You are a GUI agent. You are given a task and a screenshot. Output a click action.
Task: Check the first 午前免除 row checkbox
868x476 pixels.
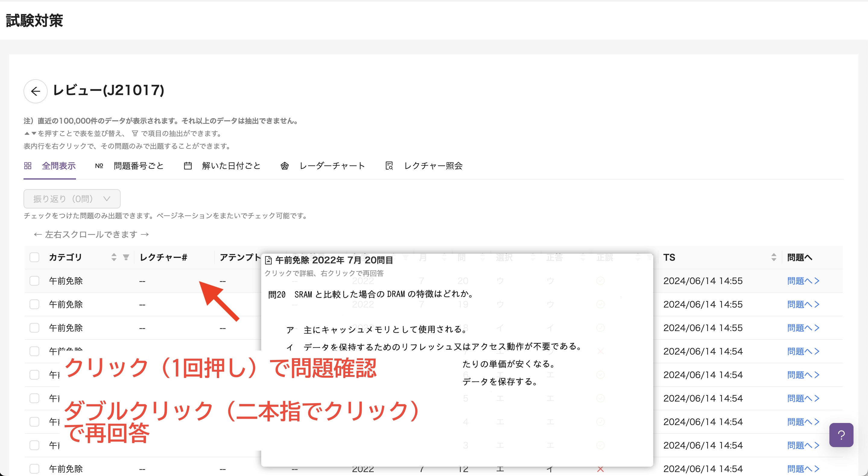click(34, 280)
